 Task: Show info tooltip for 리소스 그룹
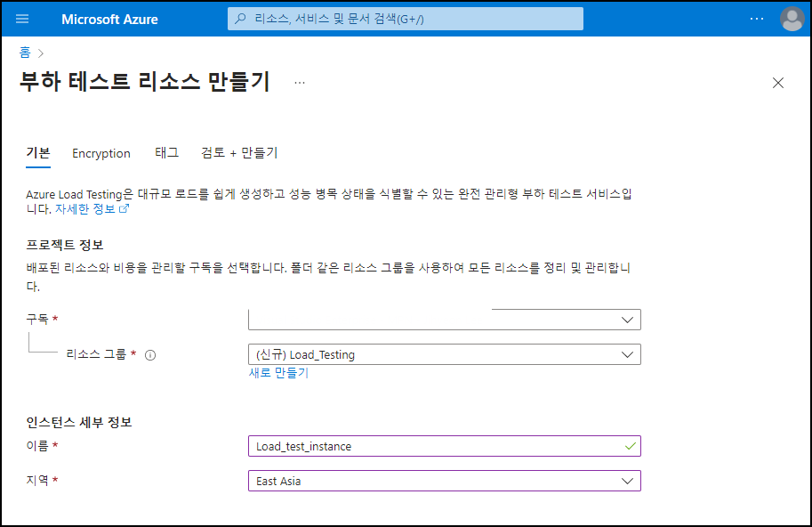click(150, 355)
